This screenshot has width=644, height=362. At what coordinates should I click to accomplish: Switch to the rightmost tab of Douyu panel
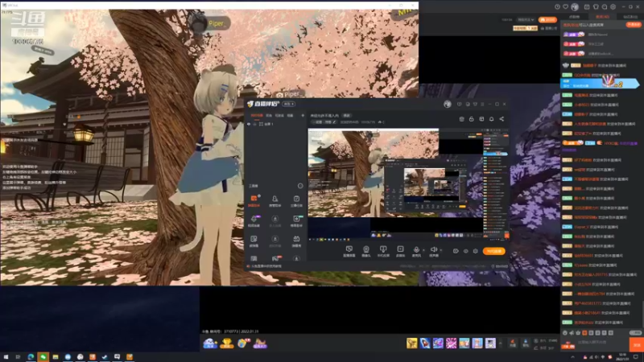point(630,17)
